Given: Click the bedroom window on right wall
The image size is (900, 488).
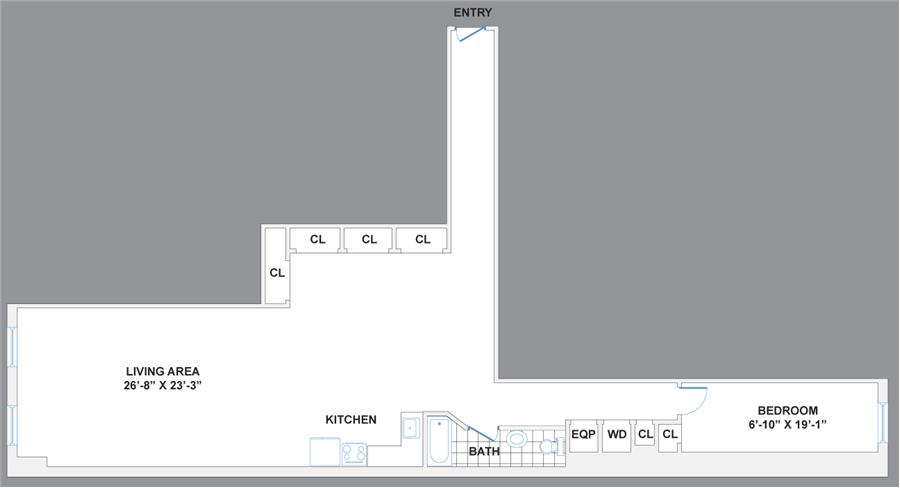Looking at the screenshot, I should (884, 421).
